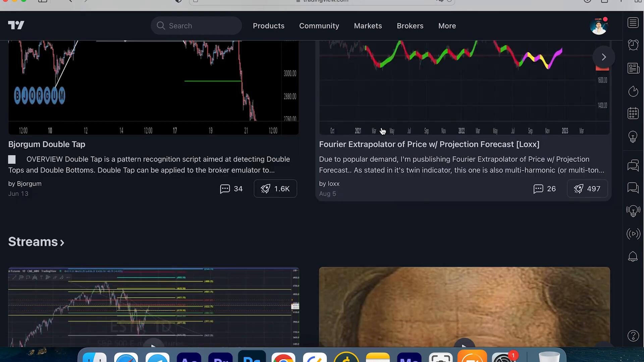Show next script with carousel arrow
The height and width of the screenshot is (362, 644).
pos(603,57)
